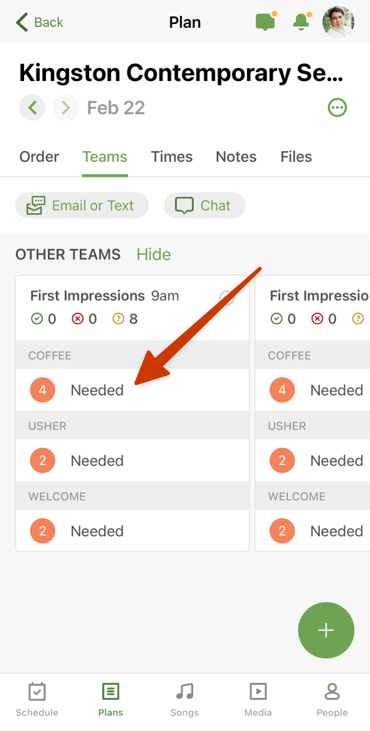Open the Notes tab

click(236, 157)
